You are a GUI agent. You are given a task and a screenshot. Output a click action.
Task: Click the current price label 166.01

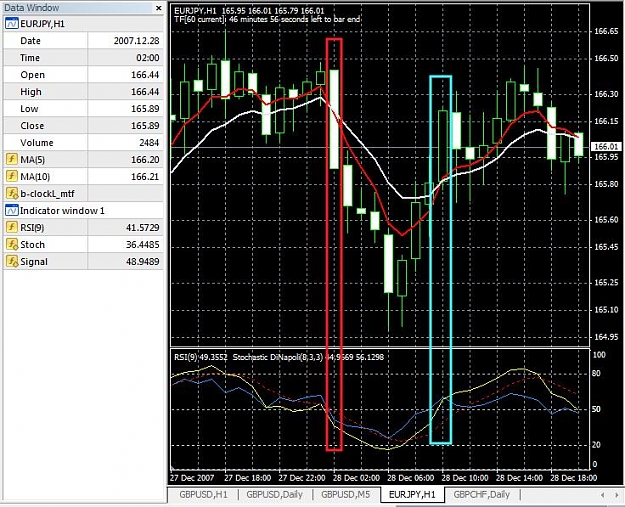click(606, 147)
